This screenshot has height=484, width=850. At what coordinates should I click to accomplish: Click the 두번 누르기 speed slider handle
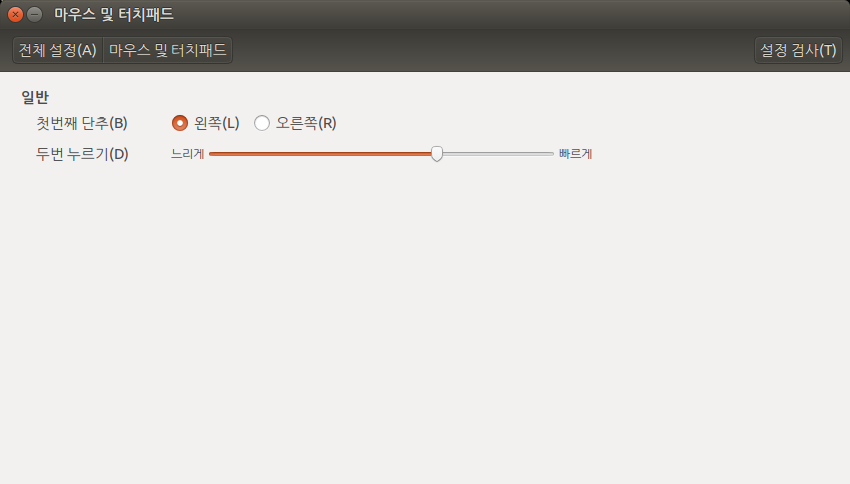(437, 154)
